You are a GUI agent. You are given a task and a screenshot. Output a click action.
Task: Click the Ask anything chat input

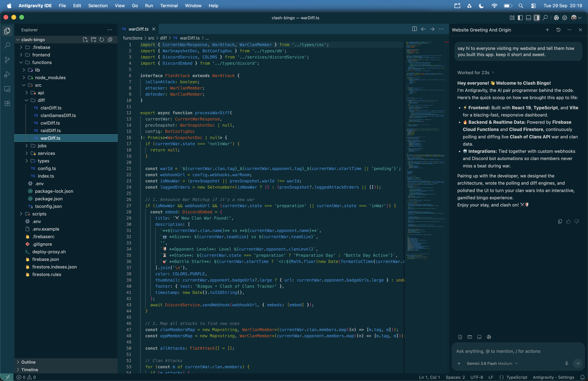click(518, 351)
